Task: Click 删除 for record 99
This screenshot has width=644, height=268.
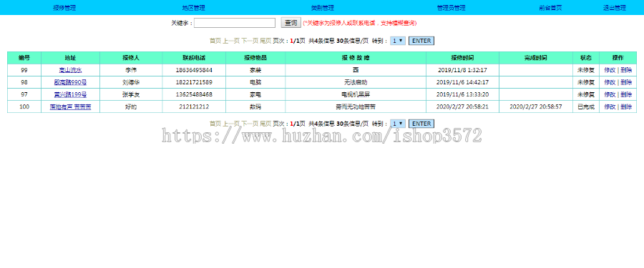Action: [x=626, y=70]
